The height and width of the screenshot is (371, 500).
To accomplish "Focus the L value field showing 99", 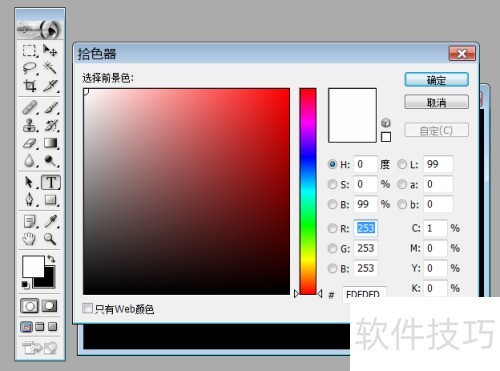I will tap(438, 164).
